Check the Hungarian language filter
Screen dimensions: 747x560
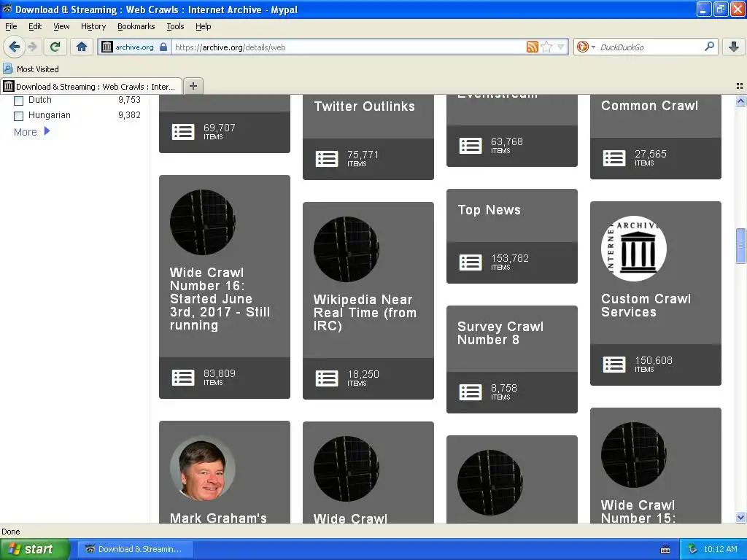(18, 116)
